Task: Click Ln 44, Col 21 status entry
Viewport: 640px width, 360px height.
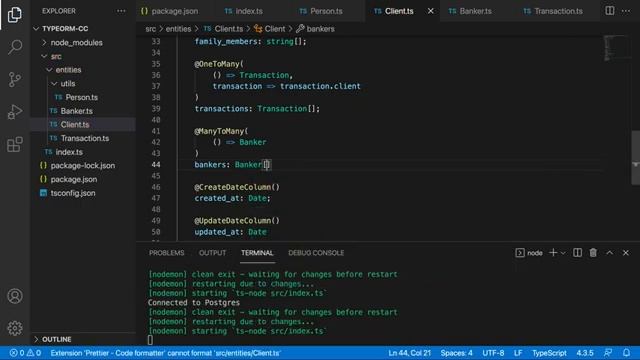Action: 409,353
